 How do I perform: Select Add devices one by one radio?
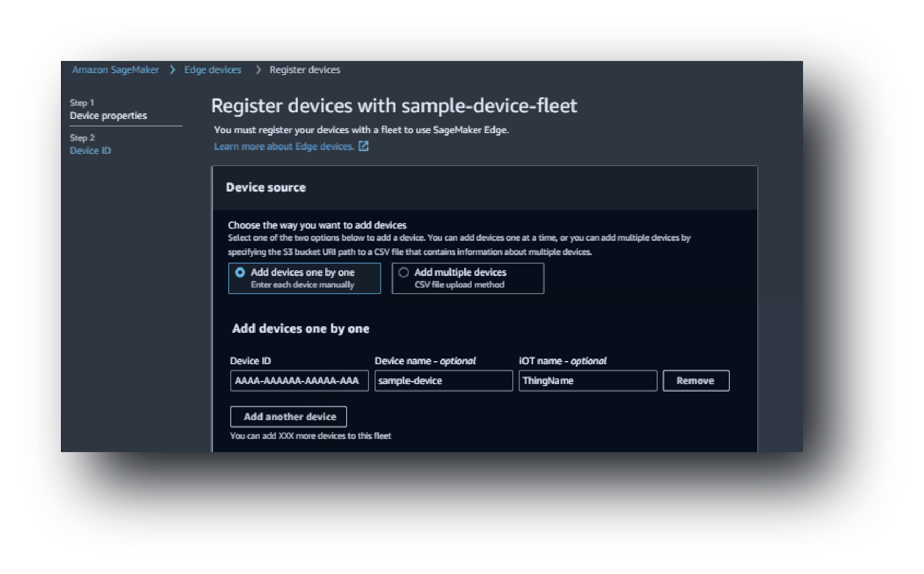[x=240, y=272]
